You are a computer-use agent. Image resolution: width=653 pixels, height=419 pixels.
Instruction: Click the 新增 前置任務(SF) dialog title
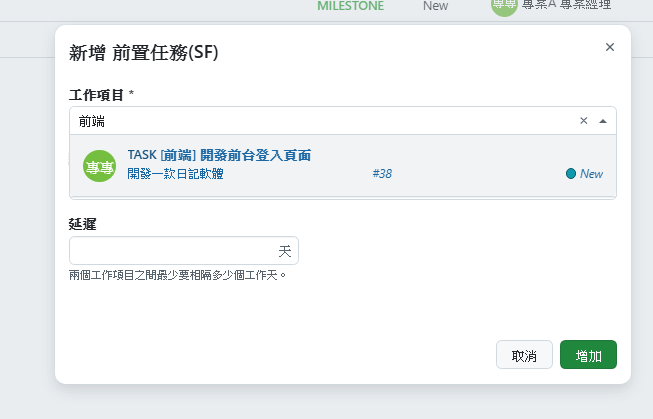click(x=144, y=52)
